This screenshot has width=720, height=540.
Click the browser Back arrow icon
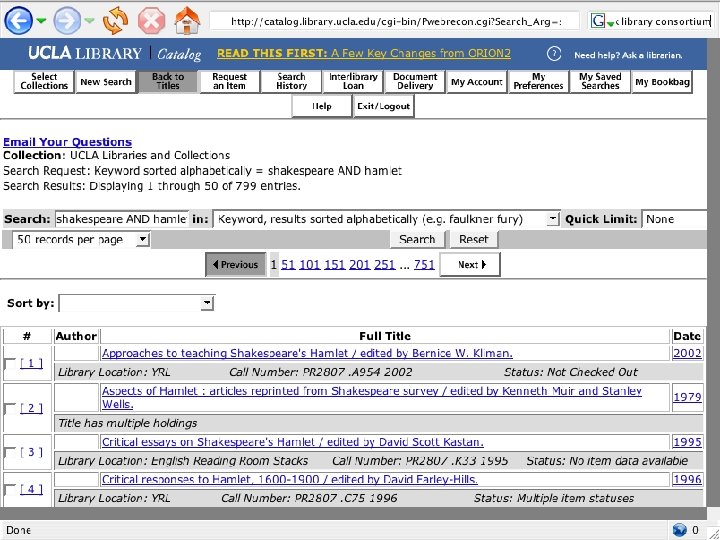(18, 20)
